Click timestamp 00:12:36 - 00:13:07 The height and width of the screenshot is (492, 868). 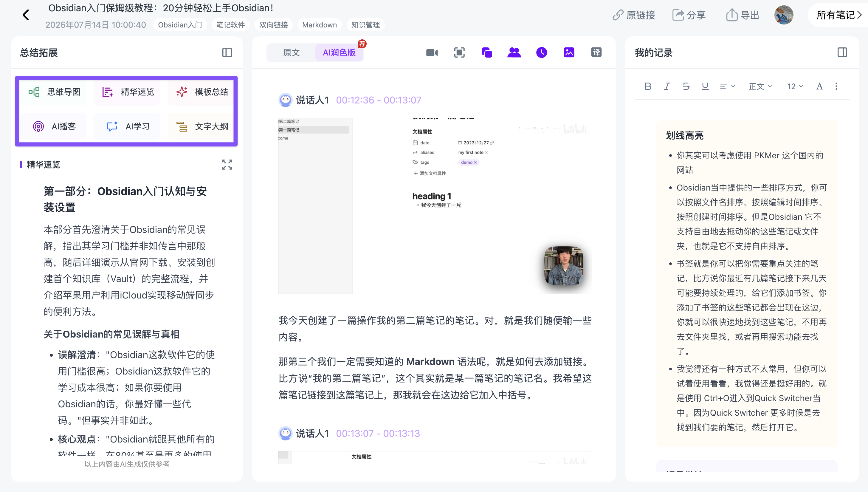click(x=379, y=100)
